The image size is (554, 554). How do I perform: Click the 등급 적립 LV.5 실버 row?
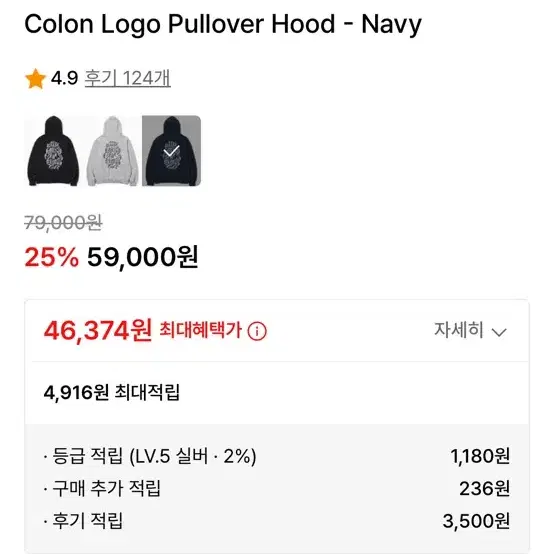277,456
